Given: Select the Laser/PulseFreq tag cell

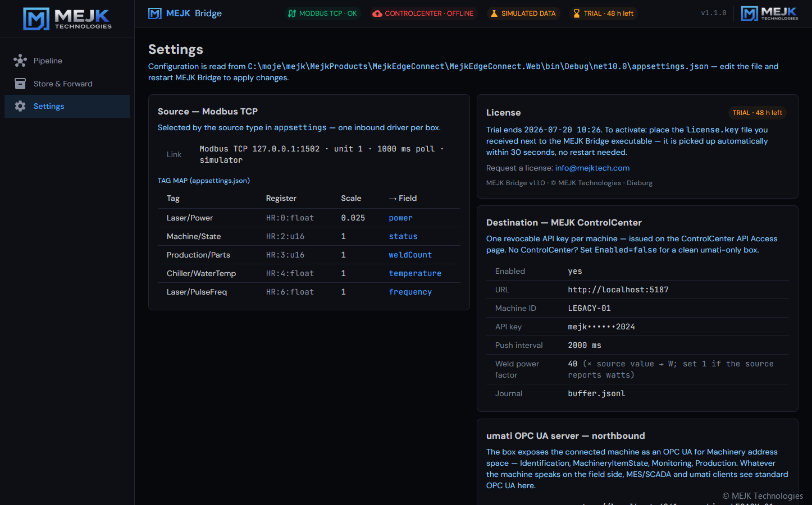Looking at the screenshot, I should 197,292.
